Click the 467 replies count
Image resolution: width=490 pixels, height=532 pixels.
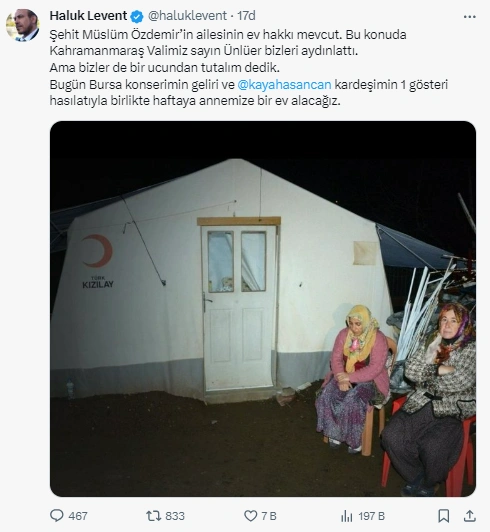[78, 516]
